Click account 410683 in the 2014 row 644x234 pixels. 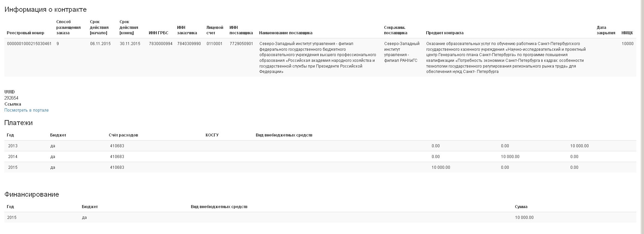coord(117,157)
